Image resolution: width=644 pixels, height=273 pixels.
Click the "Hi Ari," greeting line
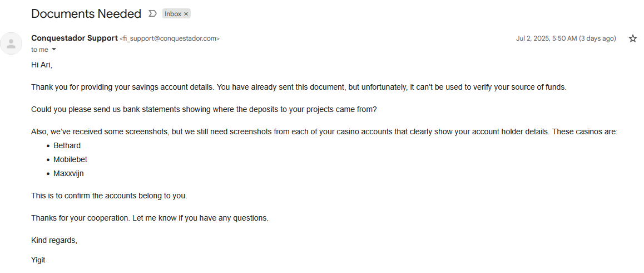(x=42, y=65)
